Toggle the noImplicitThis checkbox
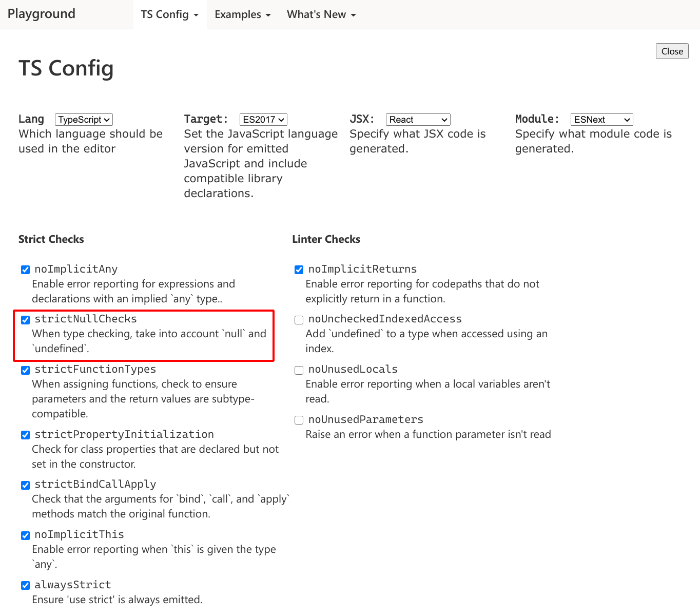The image size is (700, 616). 25,535
